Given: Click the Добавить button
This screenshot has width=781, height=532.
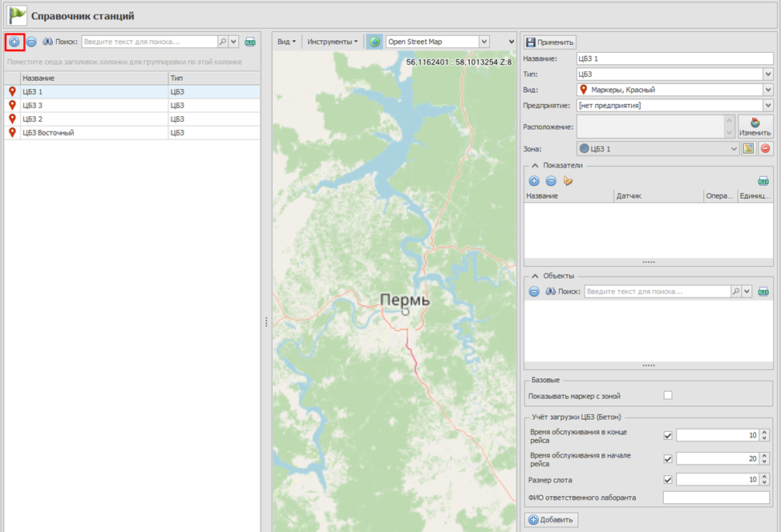Looking at the screenshot, I should click(x=551, y=520).
